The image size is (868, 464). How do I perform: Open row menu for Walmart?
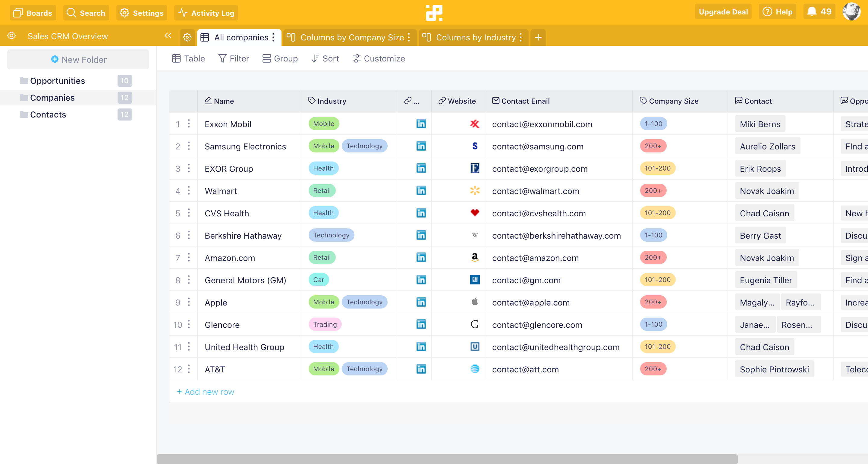pos(189,191)
